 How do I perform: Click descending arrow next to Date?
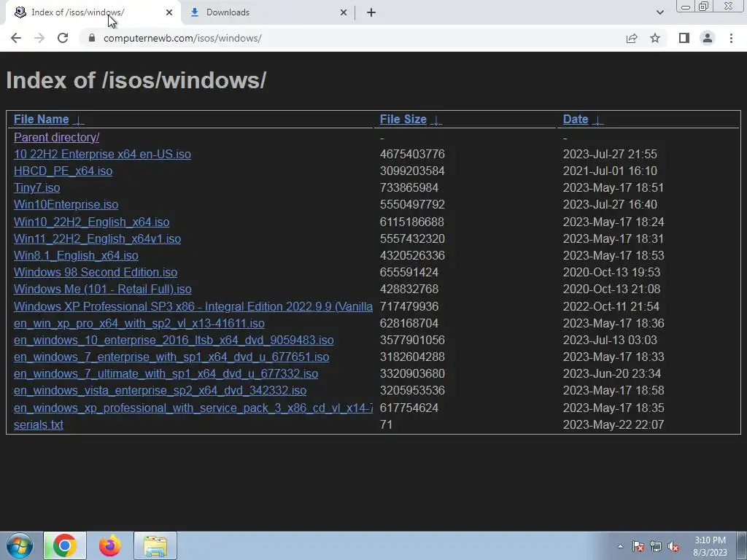(x=598, y=120)
